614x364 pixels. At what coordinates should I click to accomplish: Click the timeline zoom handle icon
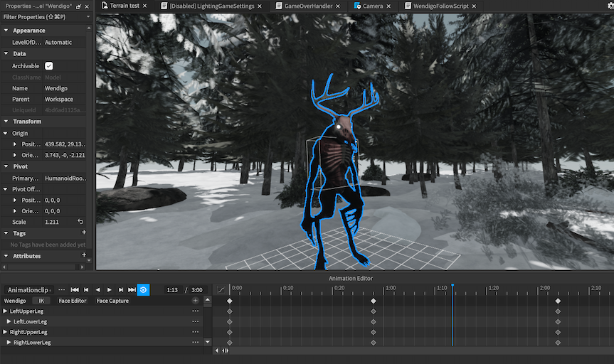tap(225, 350)
